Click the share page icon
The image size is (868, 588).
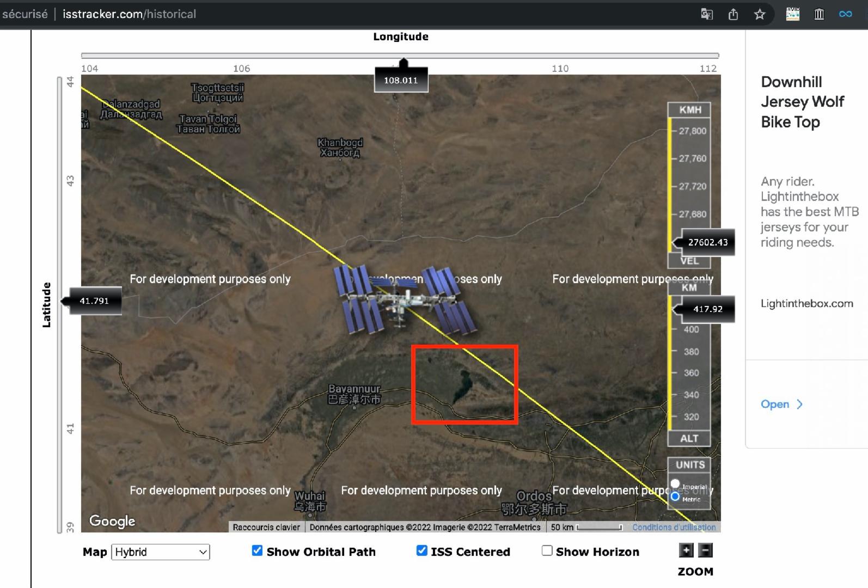click(733, 14)
